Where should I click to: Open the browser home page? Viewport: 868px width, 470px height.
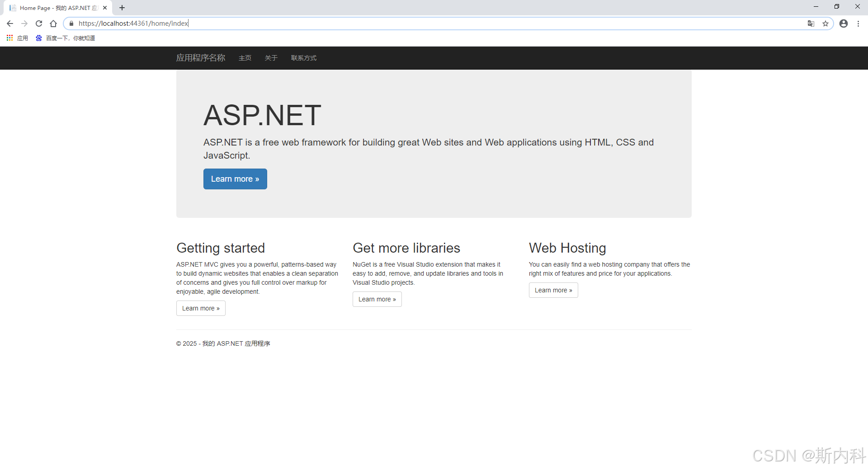pyautogui.click(x=53, y=23)
